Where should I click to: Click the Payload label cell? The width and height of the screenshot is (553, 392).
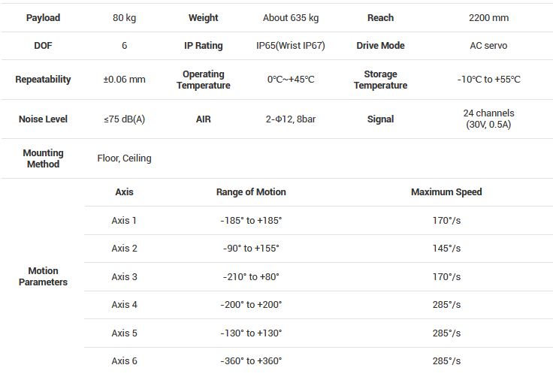[x=43, y=17]
